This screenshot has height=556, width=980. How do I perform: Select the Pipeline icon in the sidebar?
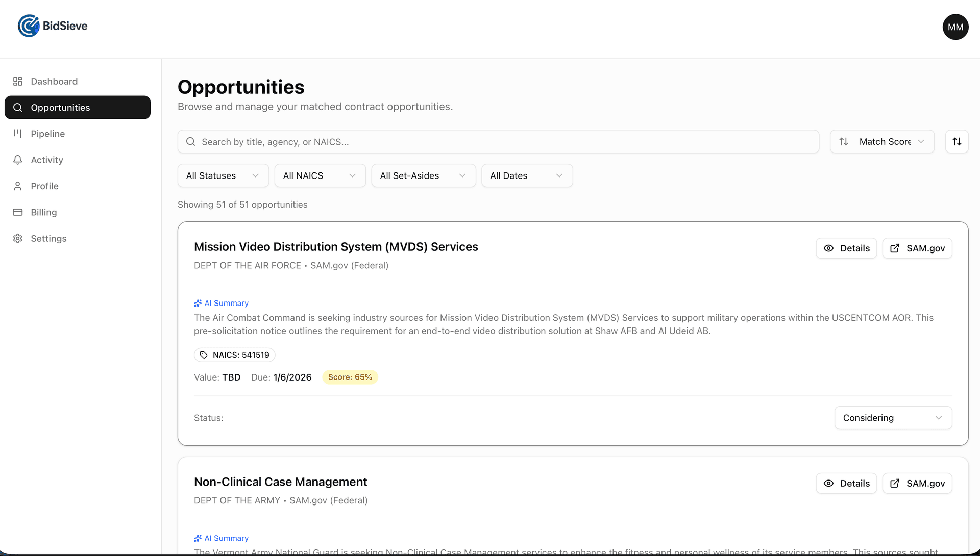coord(17,134)
